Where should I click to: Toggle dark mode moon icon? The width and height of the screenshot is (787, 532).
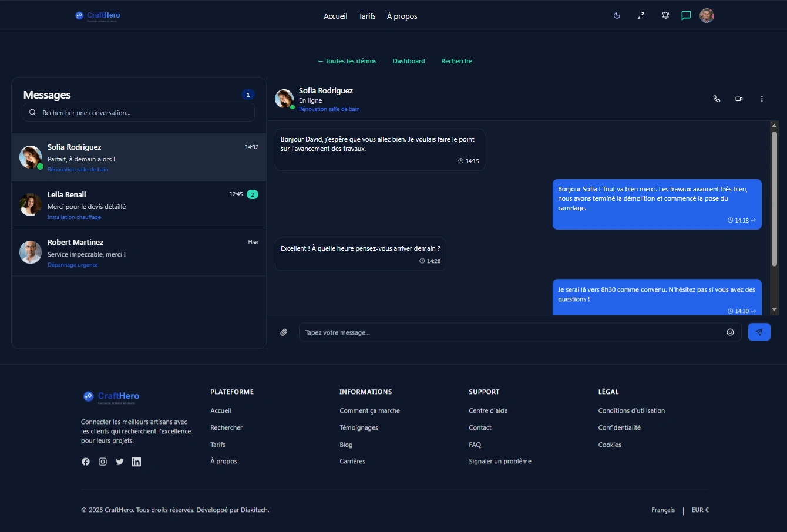point(617,16)
